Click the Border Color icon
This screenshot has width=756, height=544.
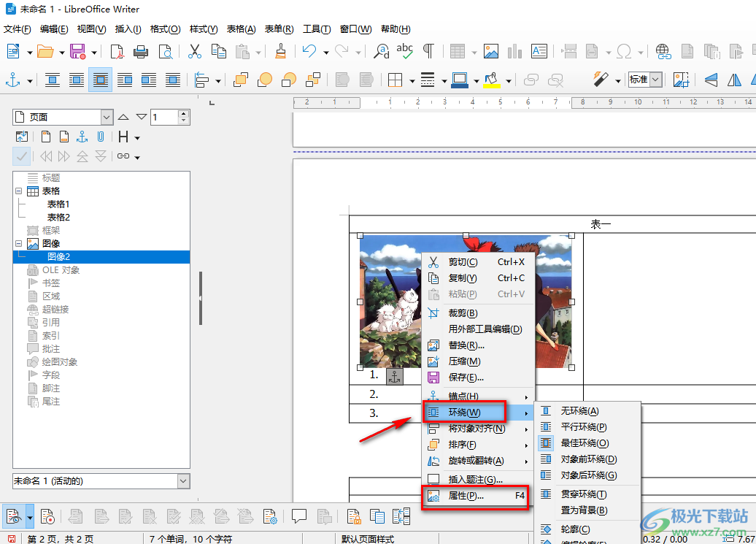pos(460,80)
